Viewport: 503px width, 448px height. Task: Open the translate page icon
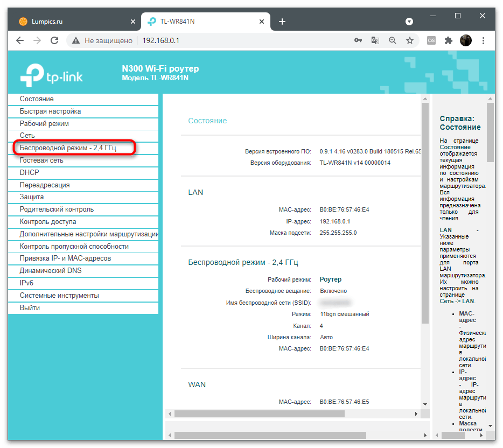(x=375, y=40)
